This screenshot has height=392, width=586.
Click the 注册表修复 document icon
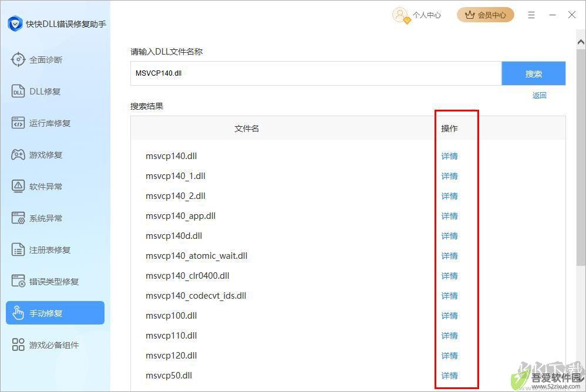point(18,250)
